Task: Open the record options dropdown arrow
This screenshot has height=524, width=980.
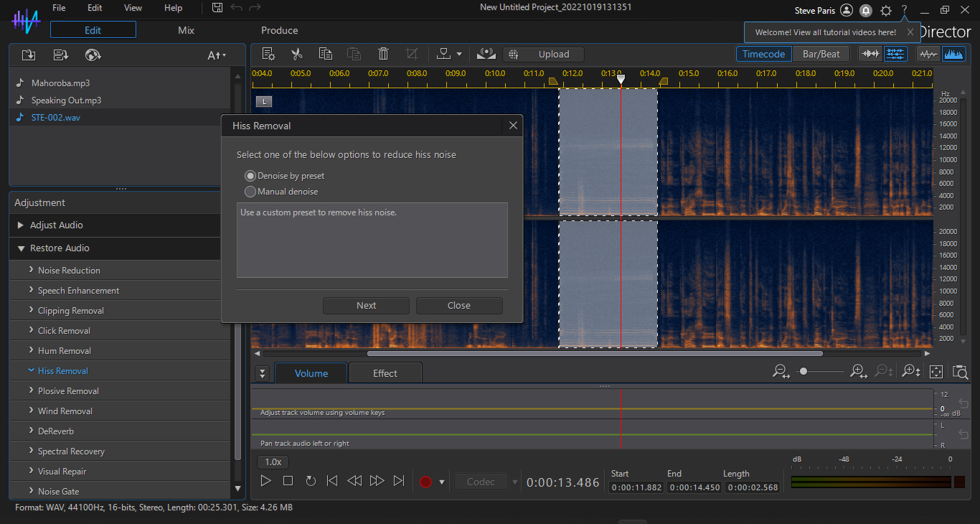Action: pos(442,482)
